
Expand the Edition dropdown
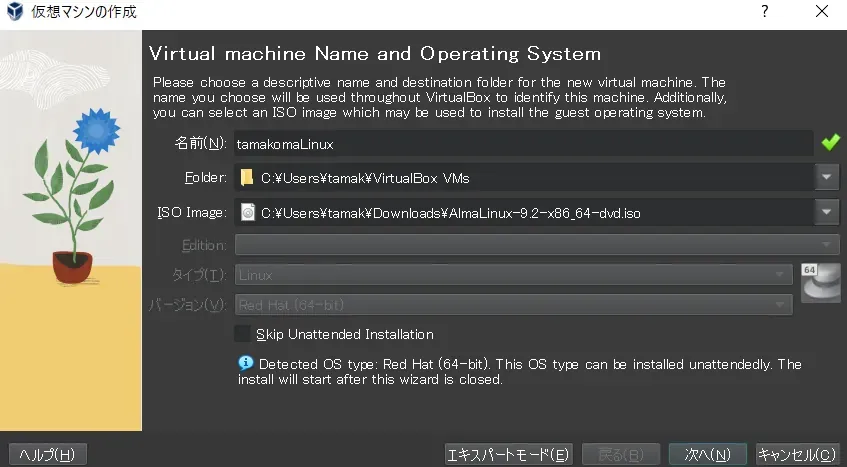[x=828, y=245]
